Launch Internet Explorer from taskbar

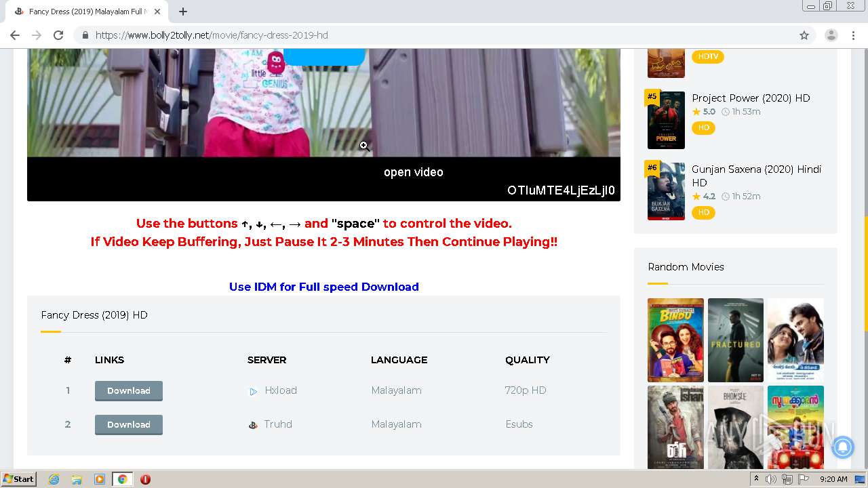(54, 479)
